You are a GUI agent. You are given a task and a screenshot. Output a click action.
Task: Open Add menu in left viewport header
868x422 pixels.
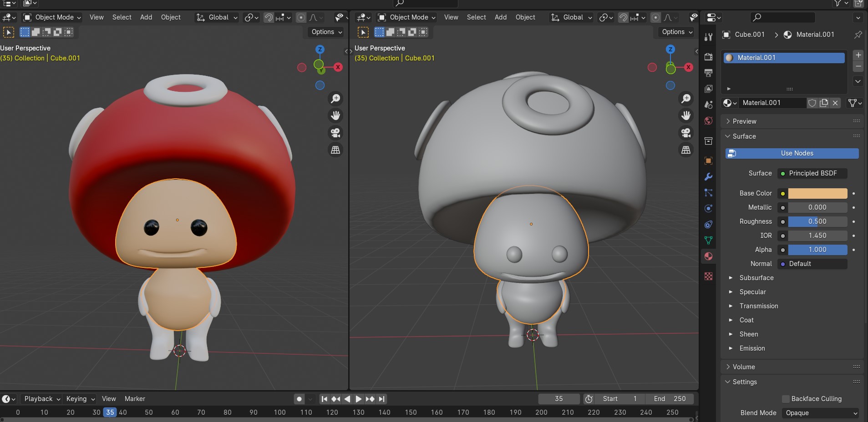pyautogui.click(x=146, y=17)
